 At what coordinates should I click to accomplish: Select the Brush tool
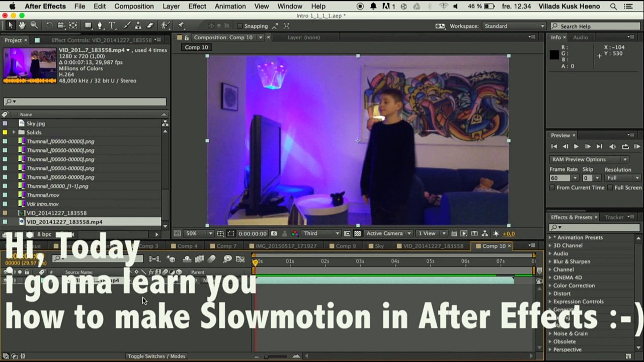click(127, 26)
